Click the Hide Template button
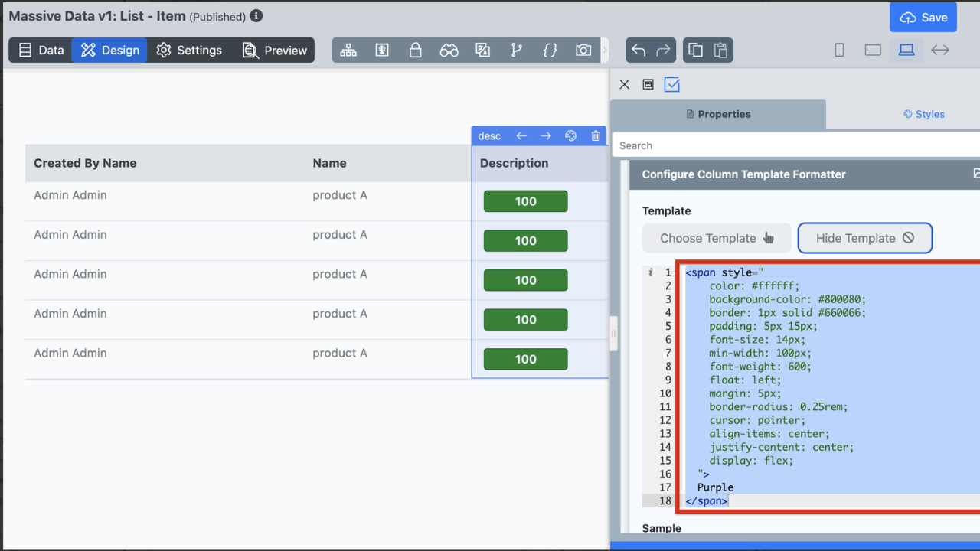Image resolution: width=980 pixels, height=551 pixels. click(x=864, y=238)
